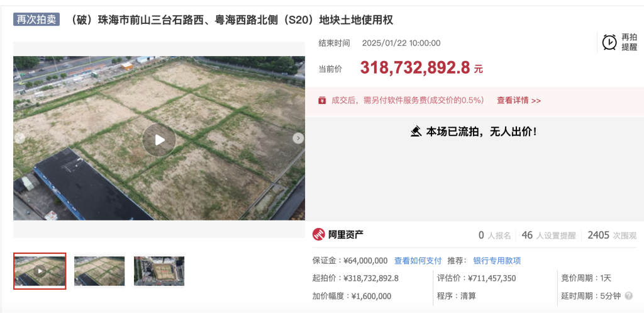644x313 pixels.
Task: Open 查看详情 >> for service fee
Action: pos(519,100)
